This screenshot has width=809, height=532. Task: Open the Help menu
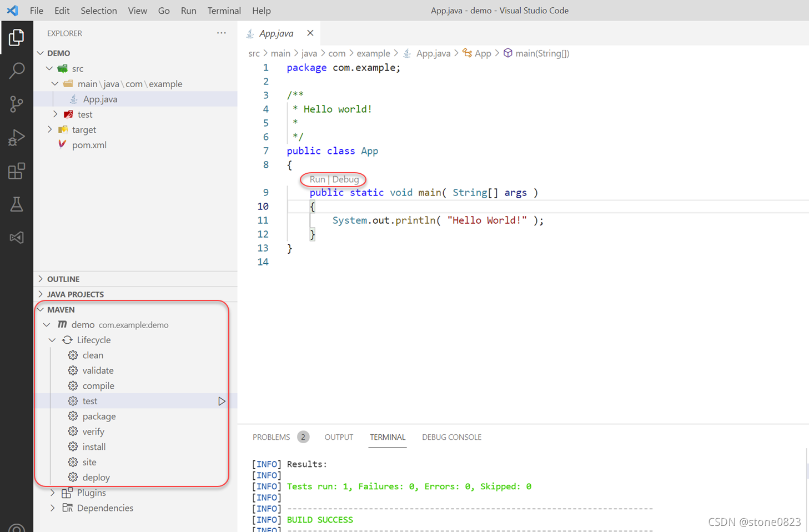tap(262, 11)
